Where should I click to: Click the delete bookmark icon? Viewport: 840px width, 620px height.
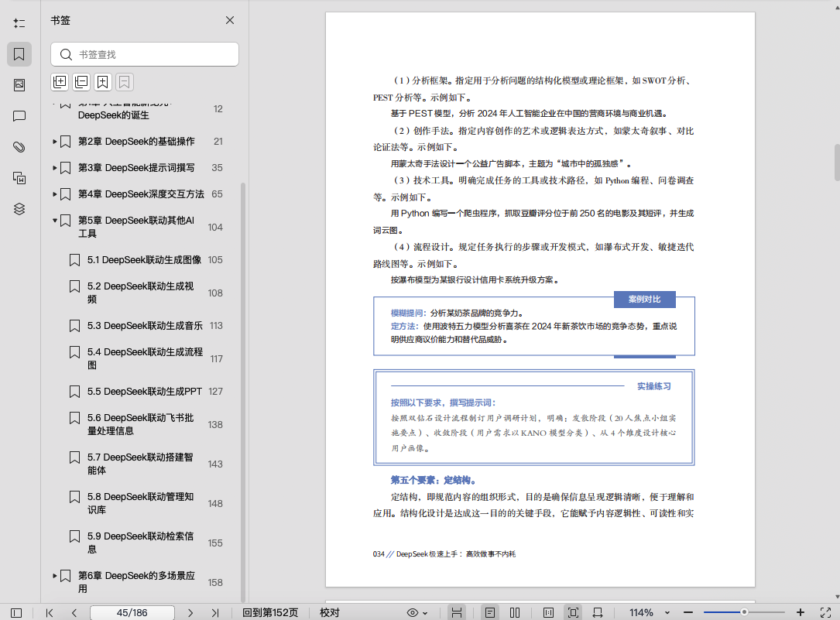click(x=125, y=82)
